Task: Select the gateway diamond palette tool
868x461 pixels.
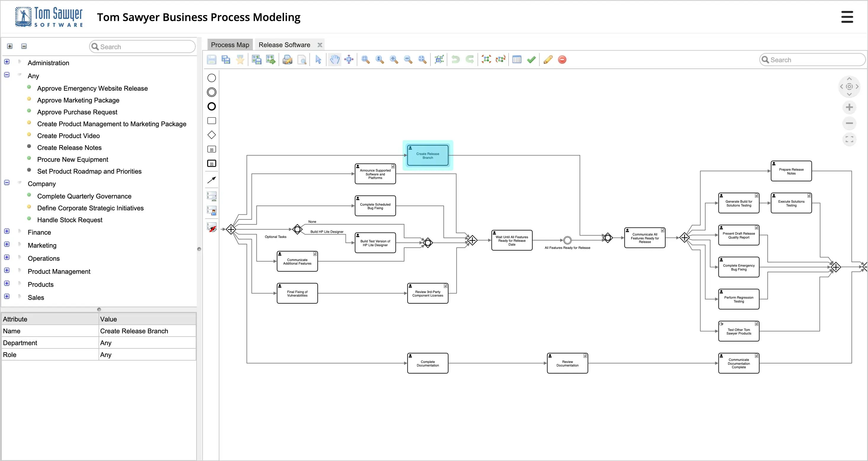Action: (x=212, y=135)
